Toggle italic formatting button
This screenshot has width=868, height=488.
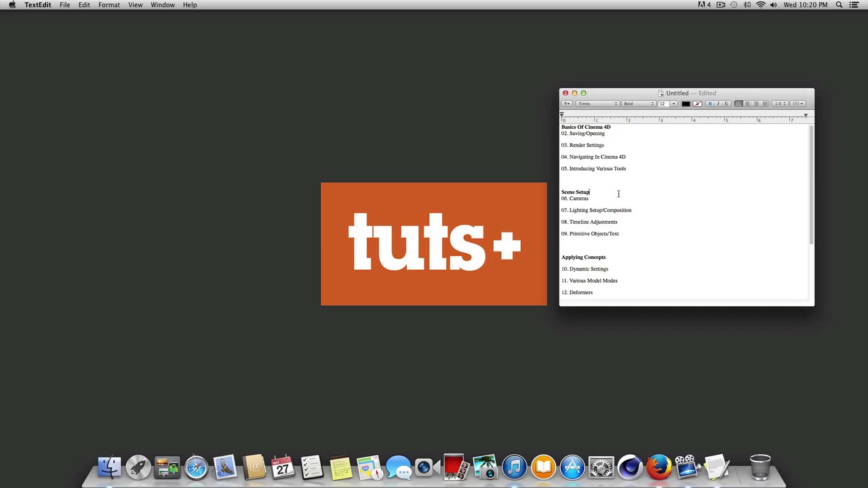(718, 104)
